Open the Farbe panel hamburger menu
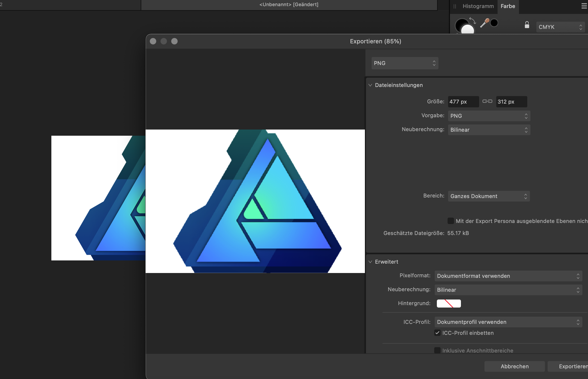The width and height of the screenshot is (588, 379). (x=584, y=6)
